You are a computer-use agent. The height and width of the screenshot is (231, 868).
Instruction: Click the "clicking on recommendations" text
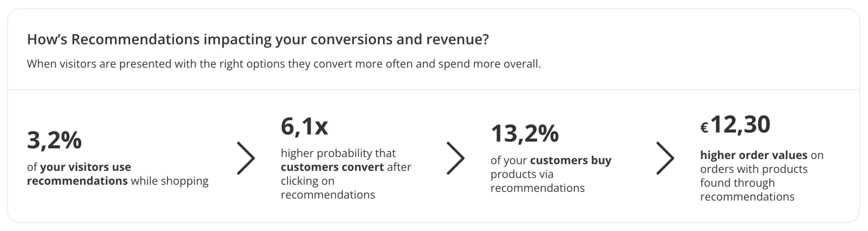pyautogui.click(x=328, y=188)
